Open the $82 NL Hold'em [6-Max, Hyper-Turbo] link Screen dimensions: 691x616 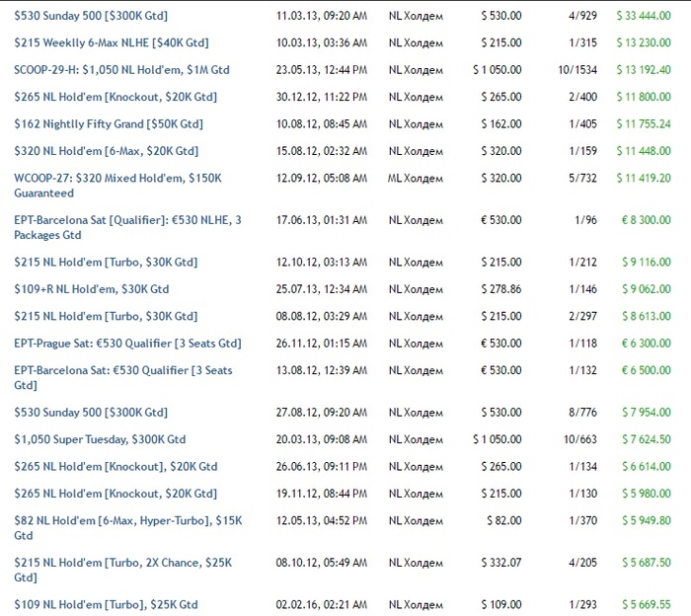127,528
